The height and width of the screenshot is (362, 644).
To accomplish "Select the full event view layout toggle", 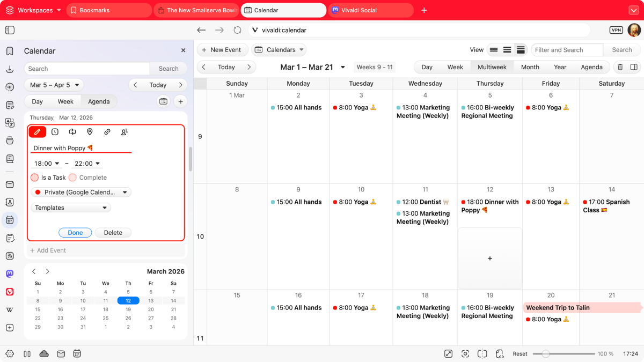I will (x=521, y=50).
